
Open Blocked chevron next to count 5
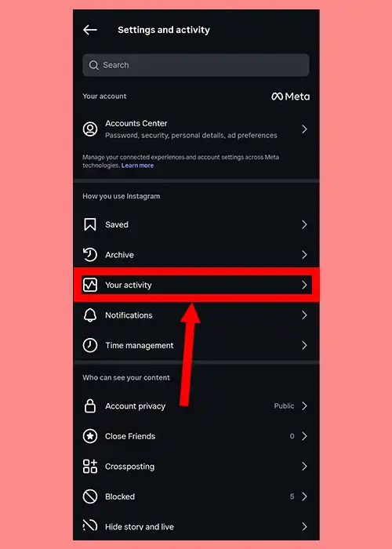304,496
